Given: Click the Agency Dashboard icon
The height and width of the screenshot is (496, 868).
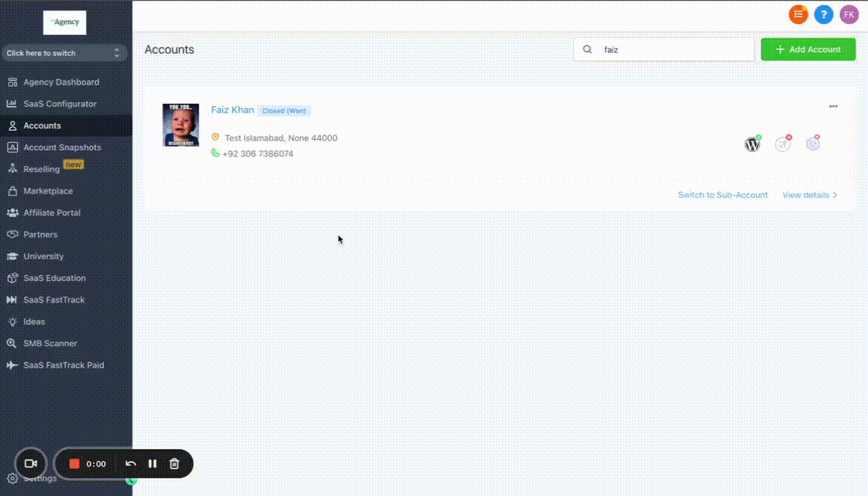Looking at the screenshot, I should pos(12,82).
